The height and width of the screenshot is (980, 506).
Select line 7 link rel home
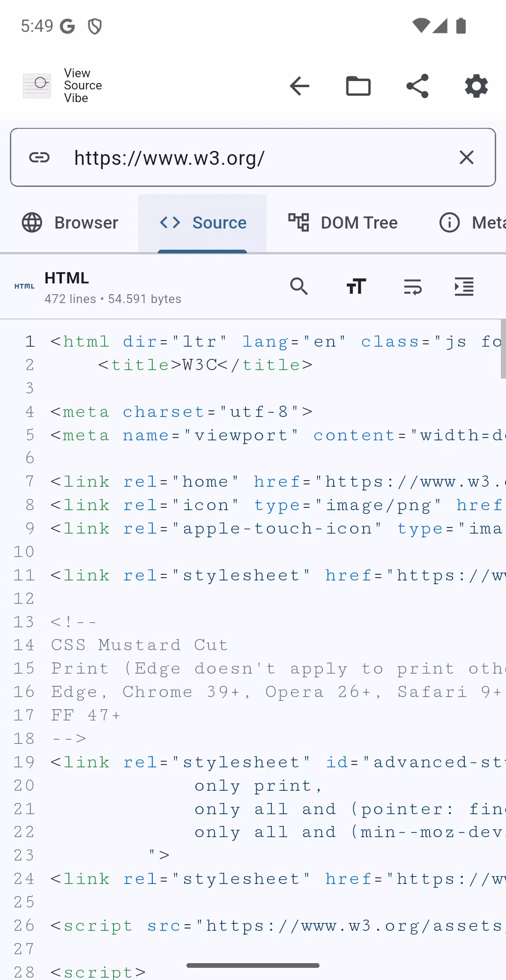tap(278, 482)
